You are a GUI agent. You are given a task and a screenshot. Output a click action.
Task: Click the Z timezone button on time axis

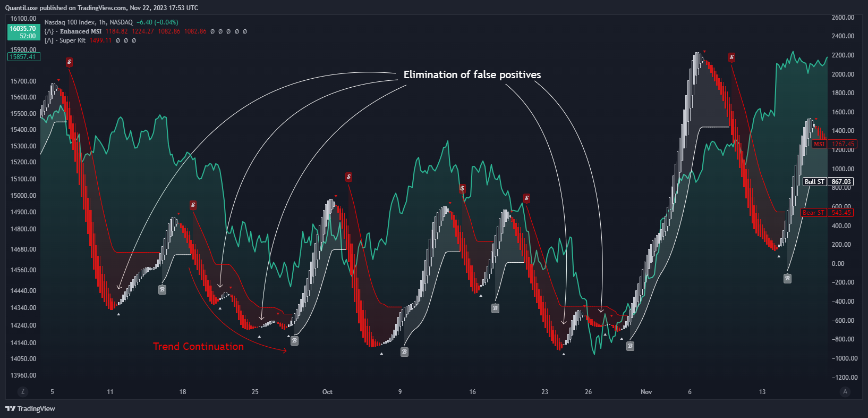tap(23, 391)
